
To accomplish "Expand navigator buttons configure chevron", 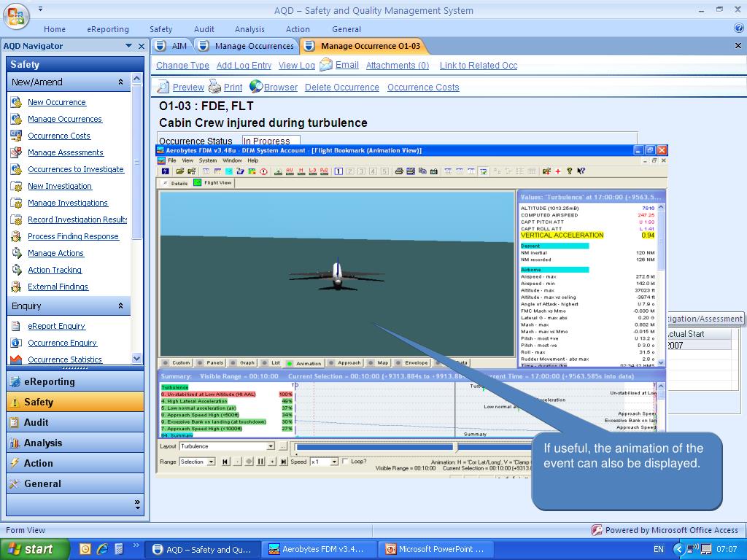I will [x=137, y=505].
